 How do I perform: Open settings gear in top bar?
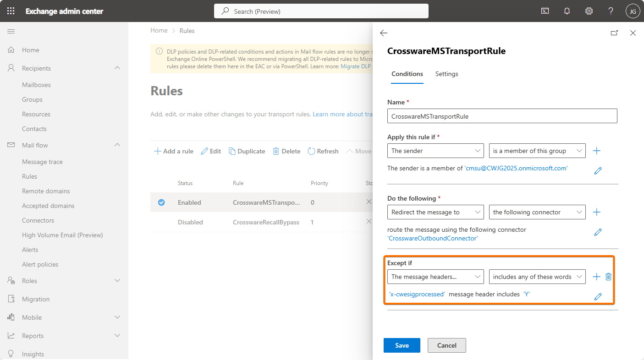click(589, 11)
